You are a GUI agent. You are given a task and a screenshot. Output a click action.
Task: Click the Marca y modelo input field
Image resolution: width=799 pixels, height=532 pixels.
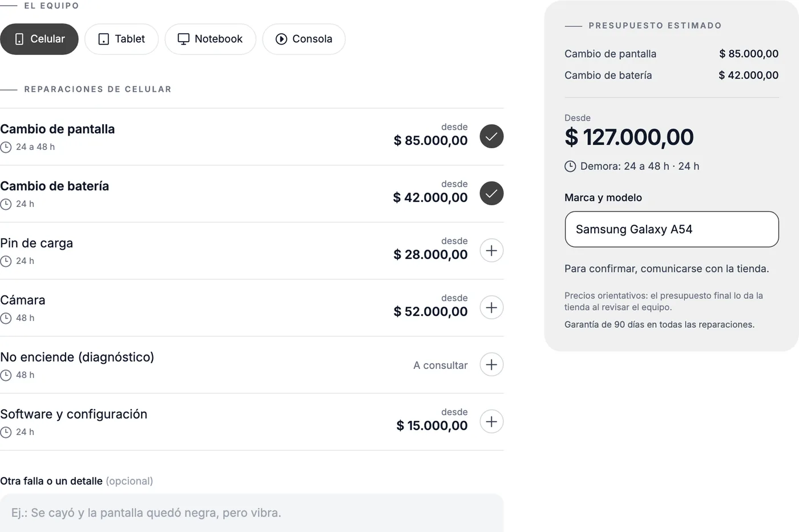pyautogui.click(x=672, y=229)
